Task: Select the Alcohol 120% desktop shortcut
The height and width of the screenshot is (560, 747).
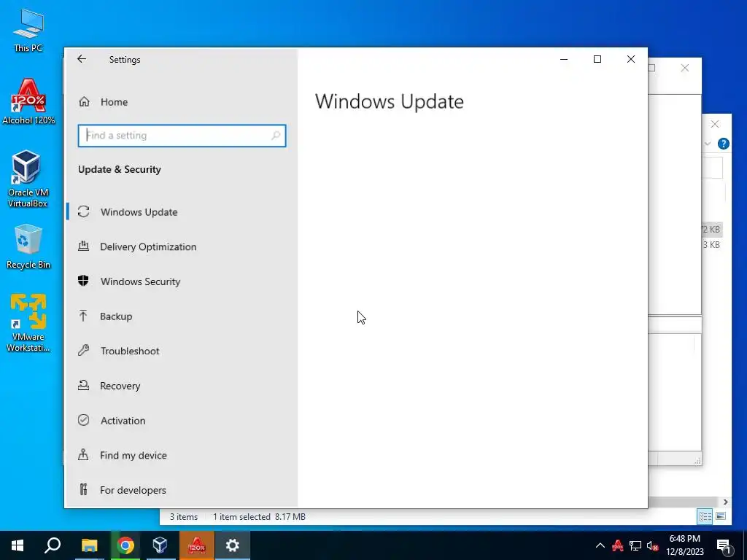Action: point(28,102)
